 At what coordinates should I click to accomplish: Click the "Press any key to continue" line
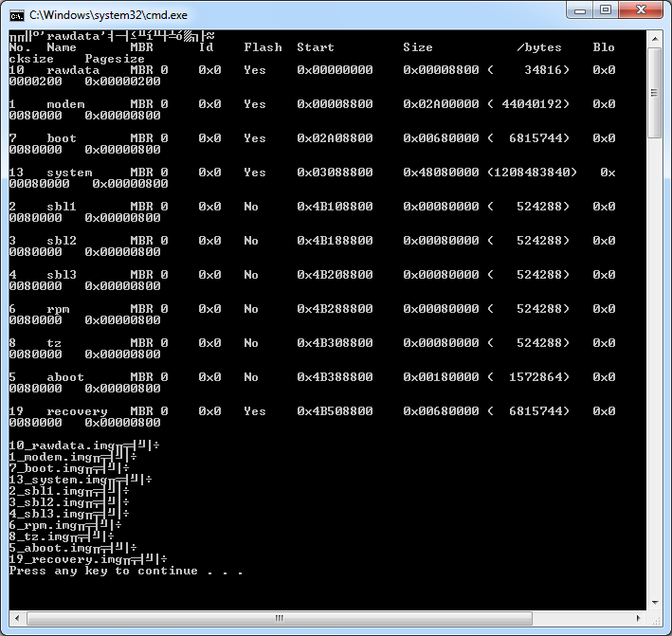click(125, 571)
